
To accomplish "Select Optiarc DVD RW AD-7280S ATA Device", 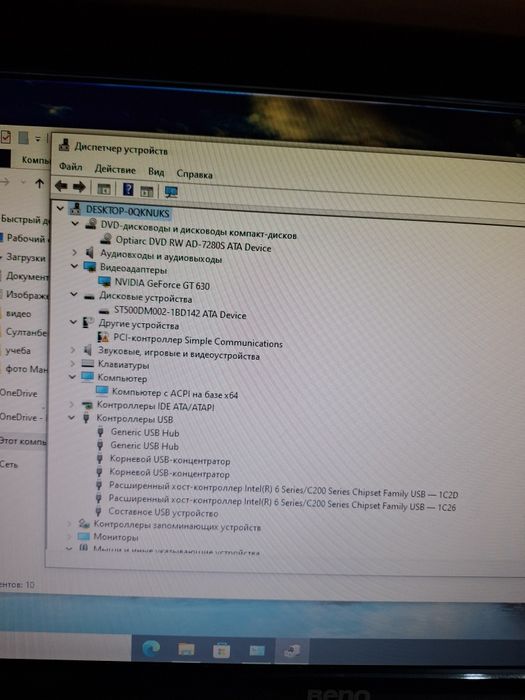I will (193, 243).
